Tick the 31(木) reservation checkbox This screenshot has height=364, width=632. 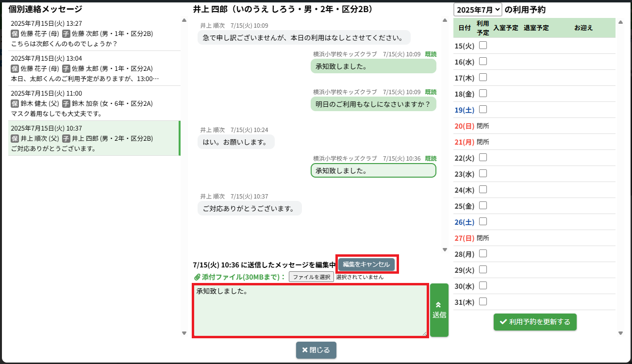(483, 302)
